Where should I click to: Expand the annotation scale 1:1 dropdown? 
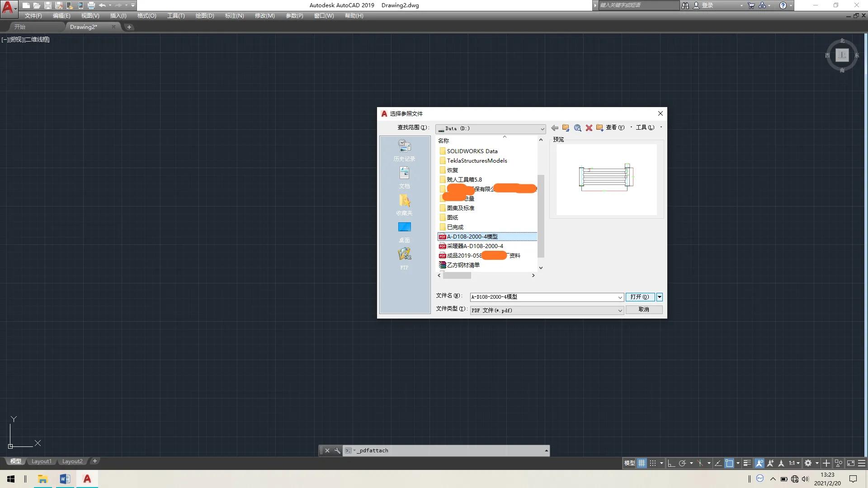pos(794,463)
